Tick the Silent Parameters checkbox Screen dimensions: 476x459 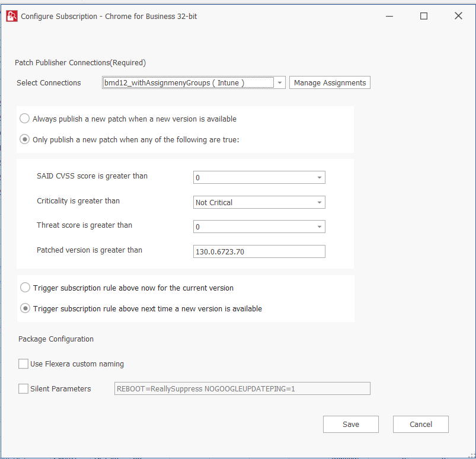coord(23,388)
